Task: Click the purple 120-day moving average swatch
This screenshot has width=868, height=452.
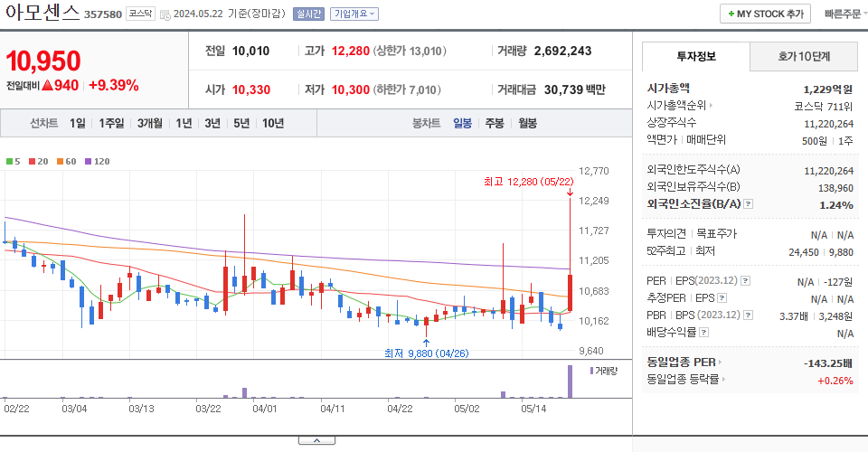Action: pos(88,162)
